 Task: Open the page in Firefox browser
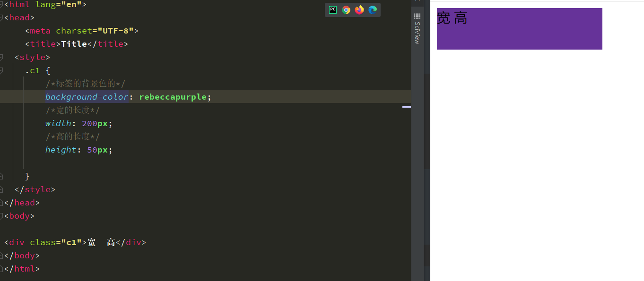(x=359, y=10)
